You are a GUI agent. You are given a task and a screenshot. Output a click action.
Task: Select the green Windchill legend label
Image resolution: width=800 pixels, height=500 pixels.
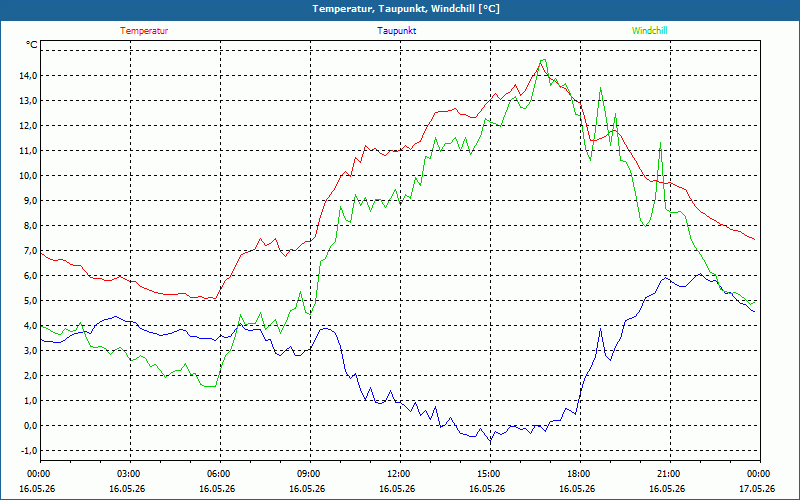[x=649, y=31]
